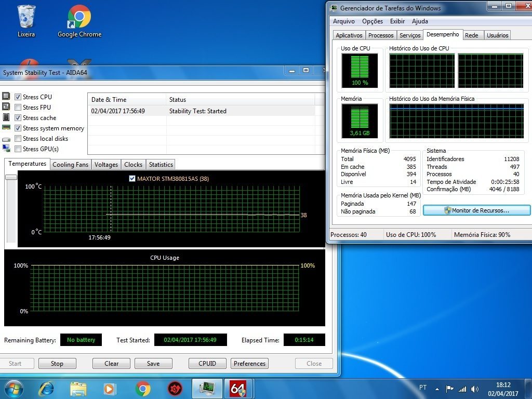Click the Date & Time column header
Screen dimensions: 532x399
(x=127, y=100)
